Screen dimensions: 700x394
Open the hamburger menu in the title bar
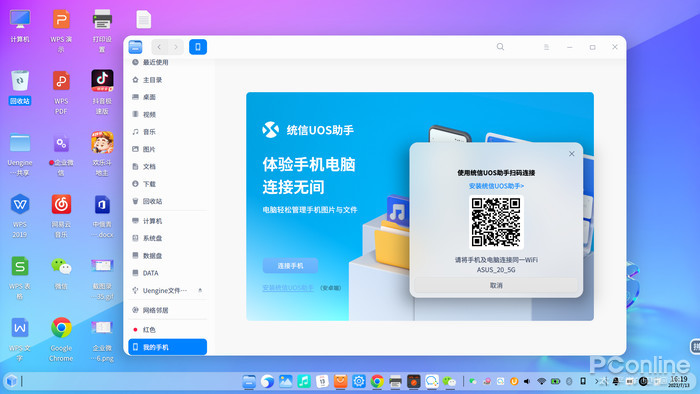pos(546,47)
